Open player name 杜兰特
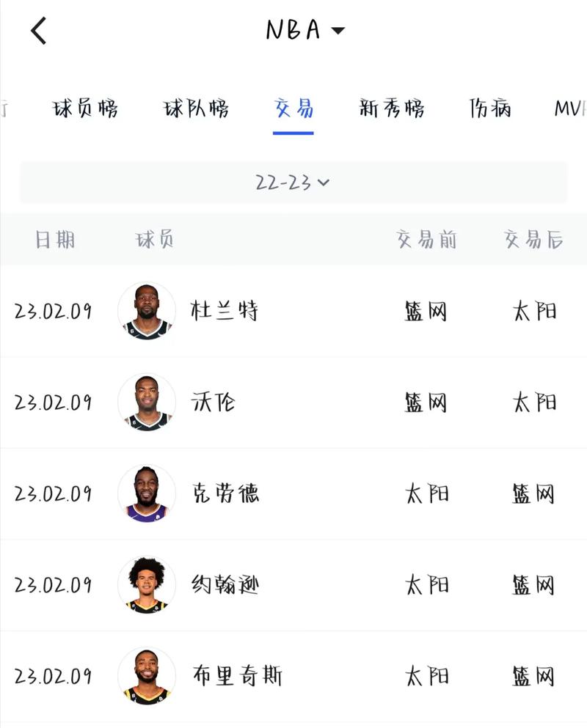 point(225,311)
